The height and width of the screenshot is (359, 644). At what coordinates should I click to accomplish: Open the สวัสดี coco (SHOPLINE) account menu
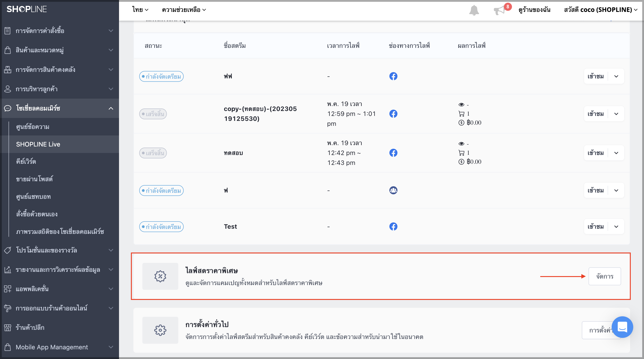tap(600, 10)
